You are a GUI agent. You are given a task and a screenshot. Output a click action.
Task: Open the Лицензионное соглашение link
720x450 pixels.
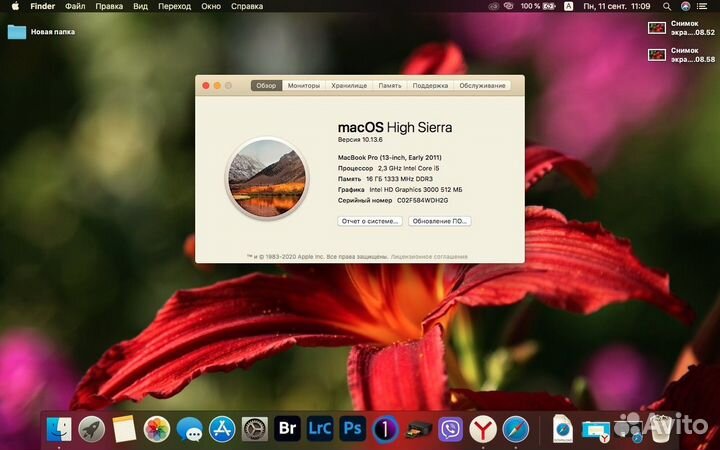429,257
